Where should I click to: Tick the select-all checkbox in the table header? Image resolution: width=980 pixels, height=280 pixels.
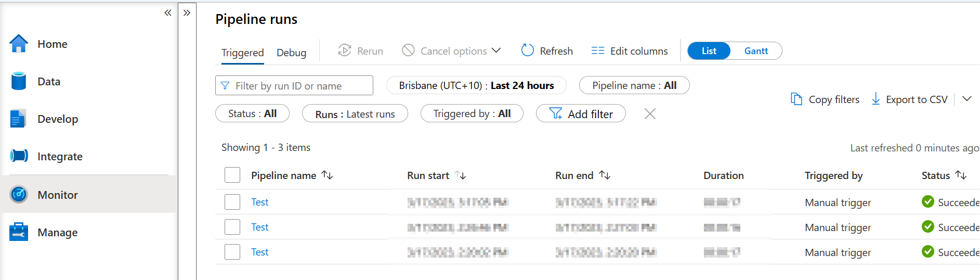[x=232, y=175]
